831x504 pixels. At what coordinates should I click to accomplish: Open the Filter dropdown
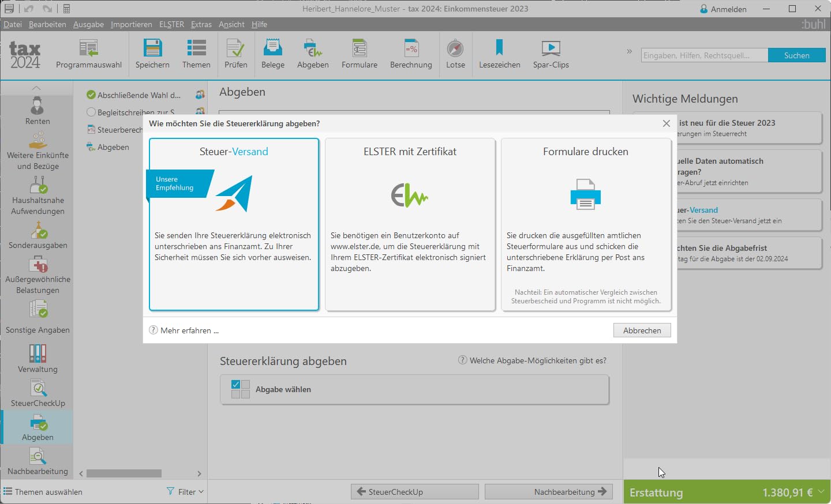[x=185, y=492]
